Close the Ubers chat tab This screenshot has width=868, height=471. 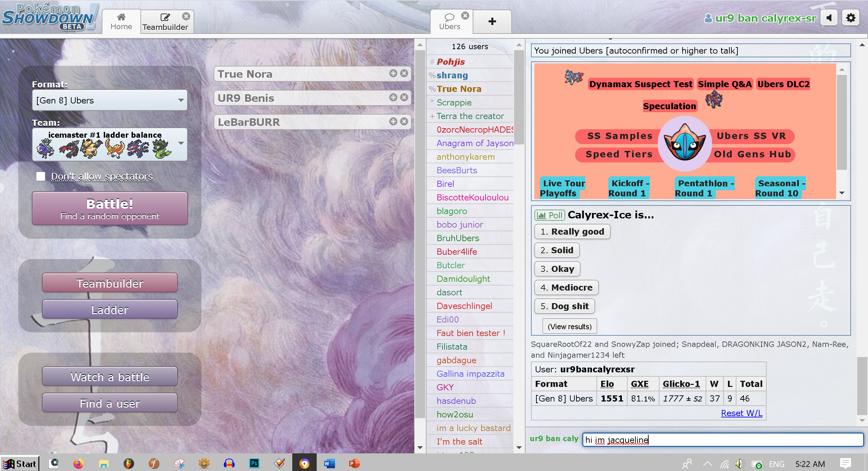[x=465, y=16]
